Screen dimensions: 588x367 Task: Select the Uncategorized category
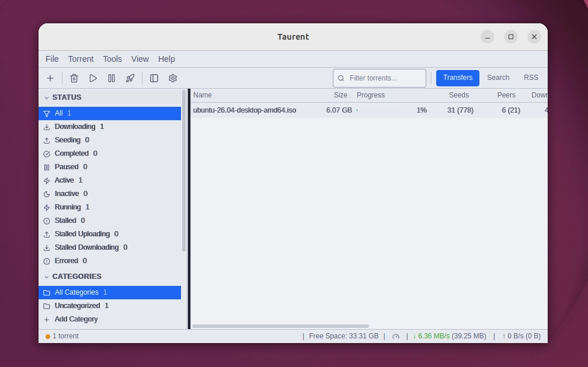110,306
